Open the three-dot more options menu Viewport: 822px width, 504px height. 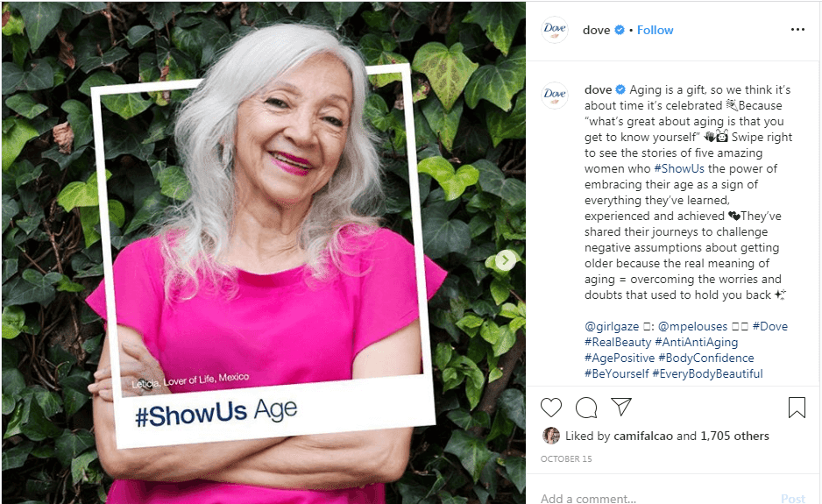click(797, 30)
